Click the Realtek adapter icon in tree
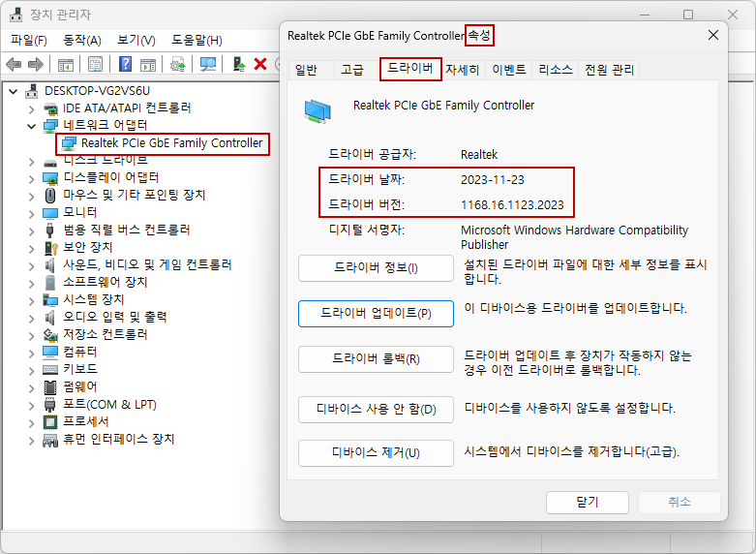This screenshot has height=554, width=756. pyautogui.click(x=69, y=143)
